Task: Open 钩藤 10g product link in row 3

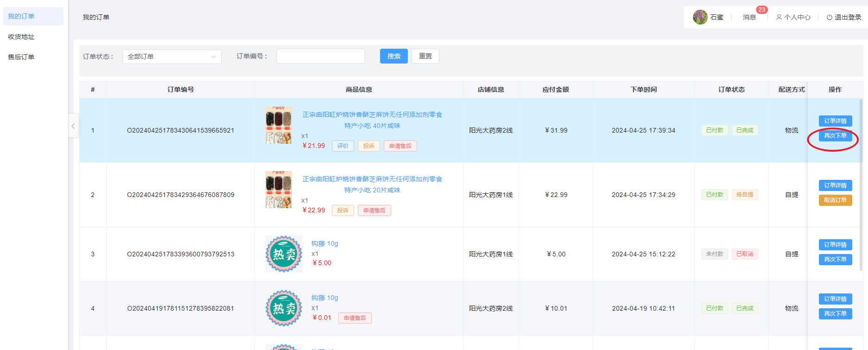Action: pos(325,243)
